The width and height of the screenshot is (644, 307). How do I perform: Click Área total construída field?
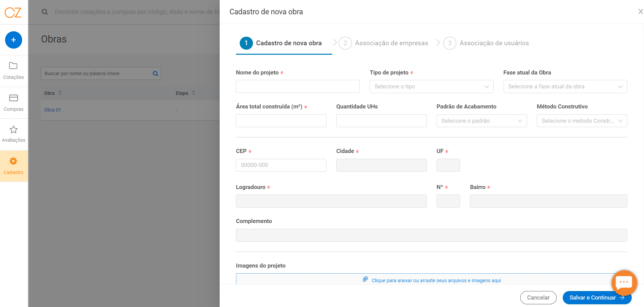click(x=281, y=121)
